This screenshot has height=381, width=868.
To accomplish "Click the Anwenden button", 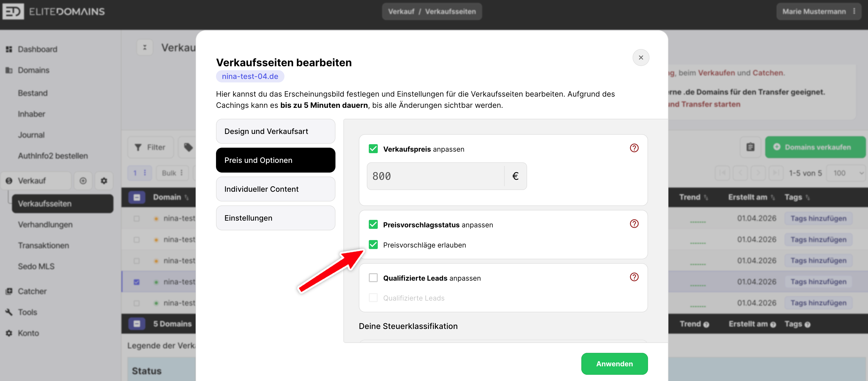I will 614,364.
